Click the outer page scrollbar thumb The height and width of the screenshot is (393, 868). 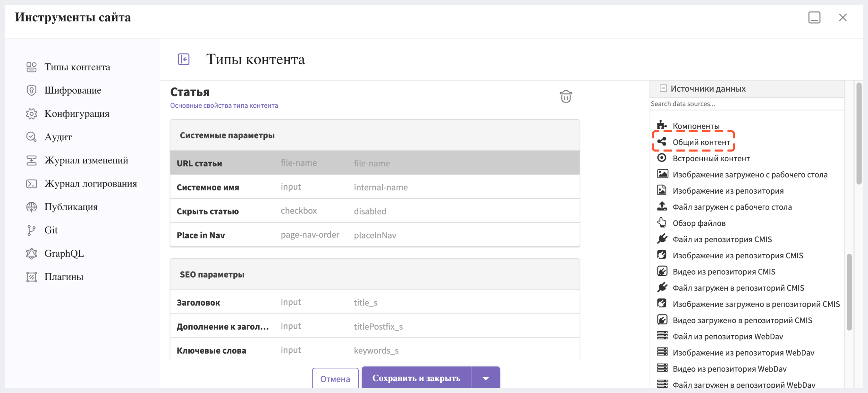(x=859, y=134)
